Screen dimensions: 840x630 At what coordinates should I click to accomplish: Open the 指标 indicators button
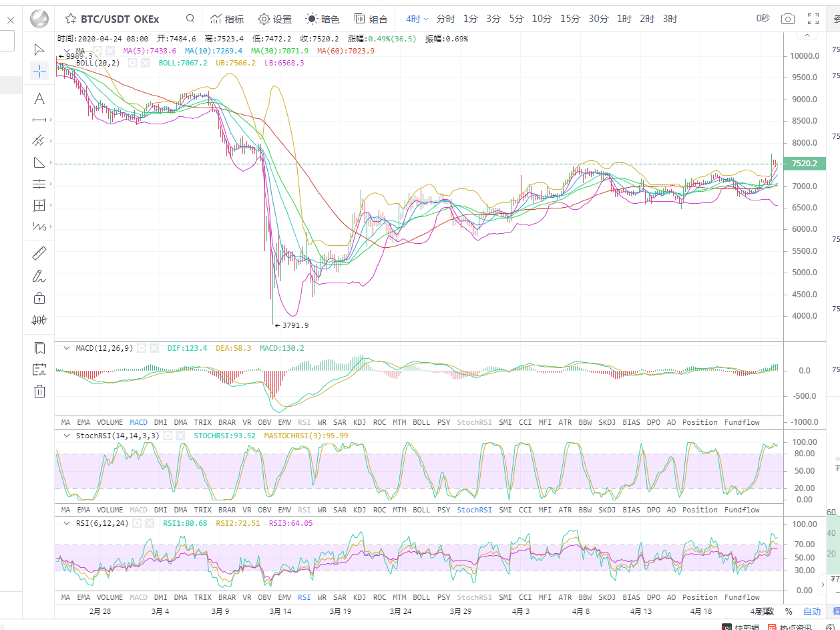pyautogui.click(x=227, y=19)
